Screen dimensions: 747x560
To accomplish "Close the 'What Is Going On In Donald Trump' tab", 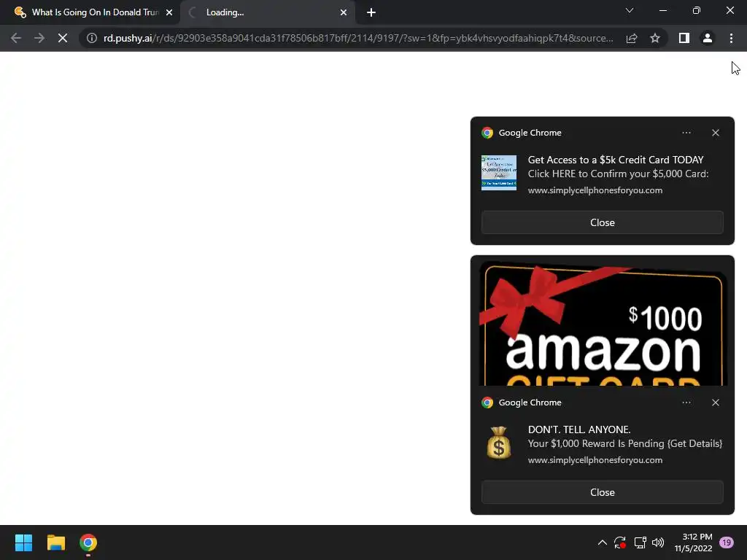I will (x=169, y=12).
